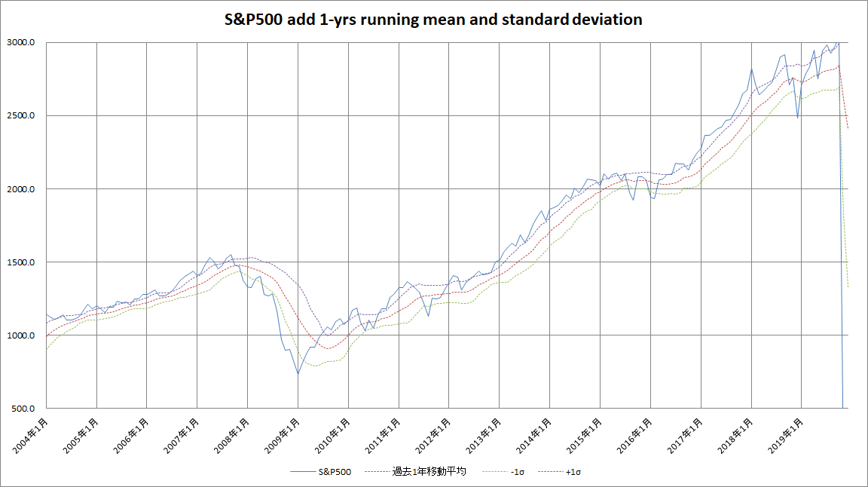Click the S&P500 line's 2009 low point
Image resolution: width=868 pixels, height=487 pixels.
tap(298, 374)
